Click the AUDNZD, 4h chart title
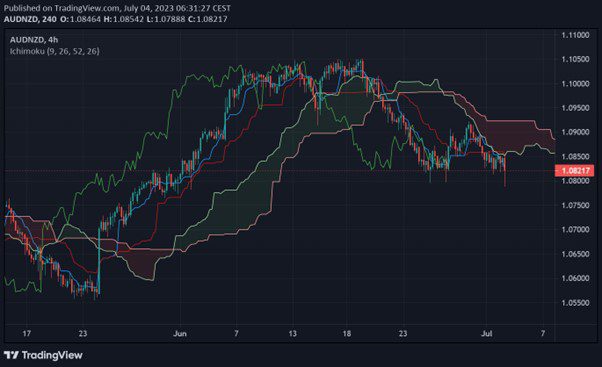Viewport: 602px width, 367px height. 34,40
